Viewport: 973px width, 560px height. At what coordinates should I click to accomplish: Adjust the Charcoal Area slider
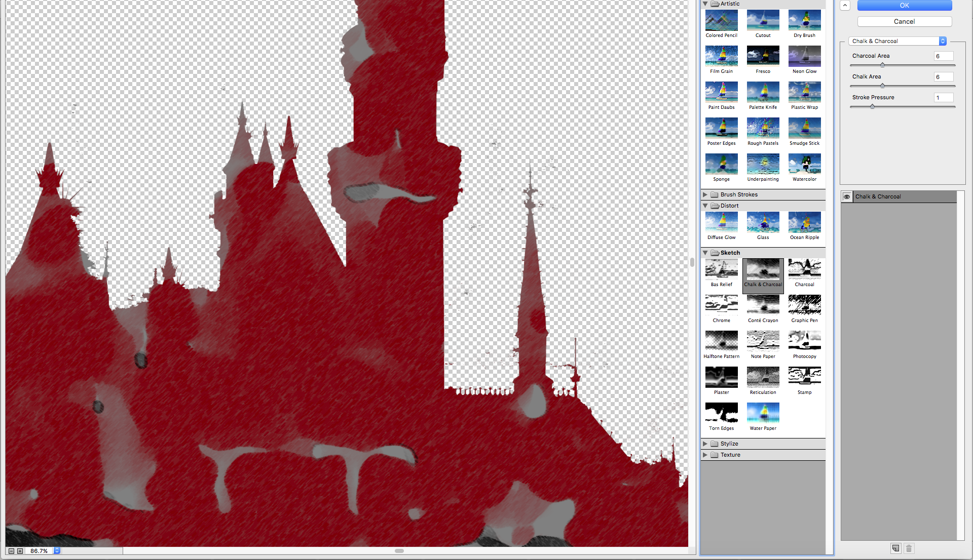(882, 65)
